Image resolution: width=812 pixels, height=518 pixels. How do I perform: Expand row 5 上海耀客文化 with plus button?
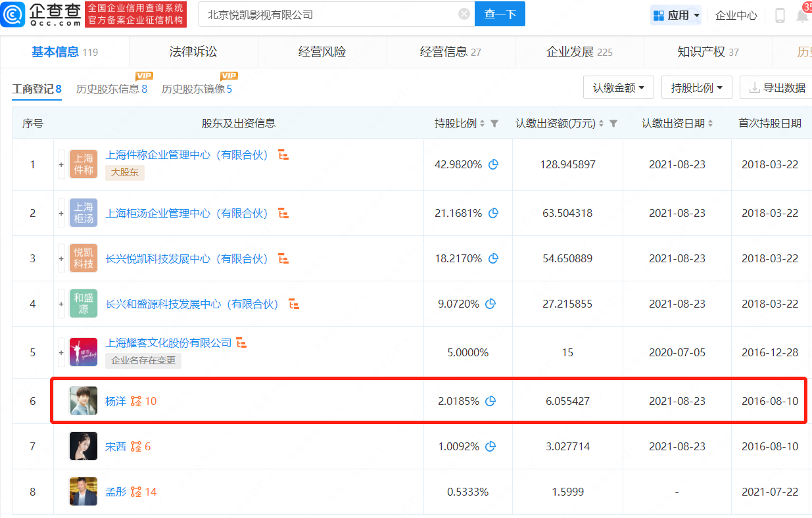(x=61, y=352)
